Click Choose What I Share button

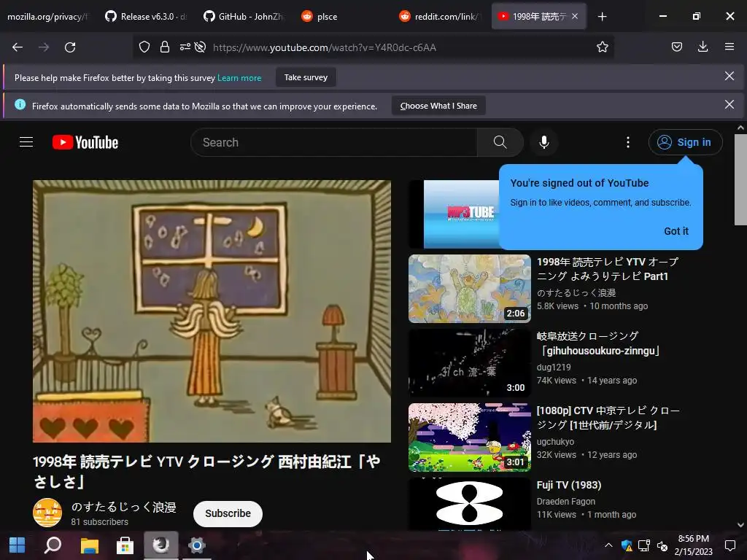(x=438, y=106)
